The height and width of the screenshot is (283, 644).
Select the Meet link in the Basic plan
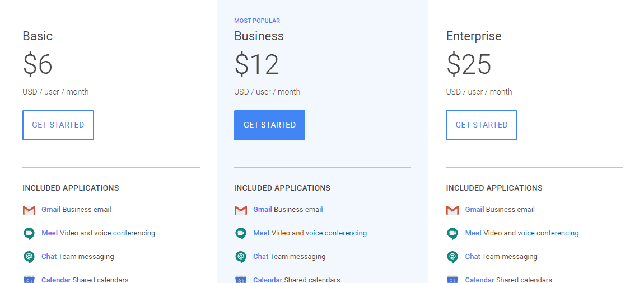(50, 233)
